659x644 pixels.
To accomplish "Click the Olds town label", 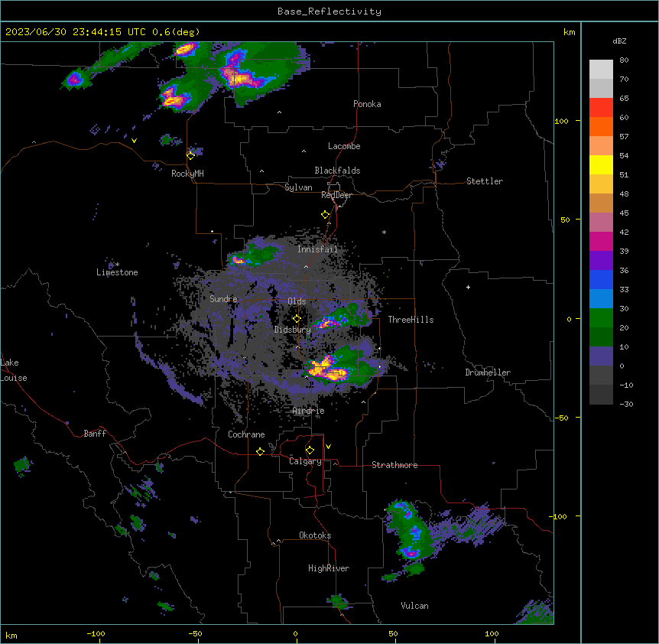I will click(x=297, y=301).
